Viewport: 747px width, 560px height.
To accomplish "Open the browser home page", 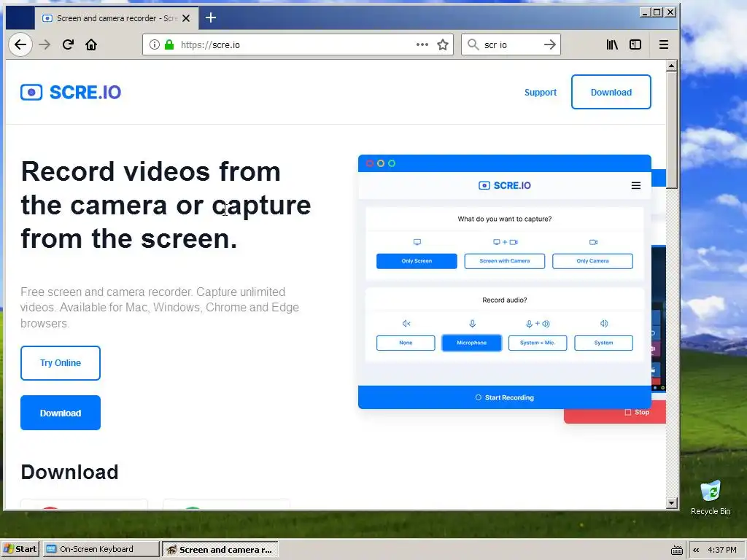I will pyautogui.click(x=91, y=44).
